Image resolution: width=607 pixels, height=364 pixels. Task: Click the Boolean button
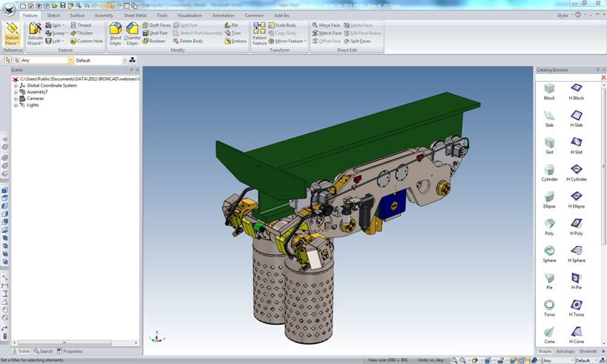(154, 42)
